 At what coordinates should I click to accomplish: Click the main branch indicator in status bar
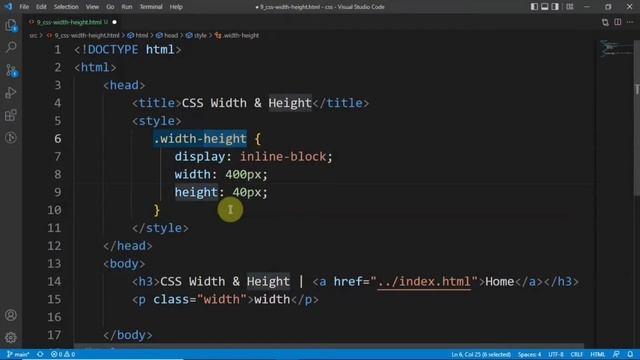pyautogui.click(x=18, y=354)
